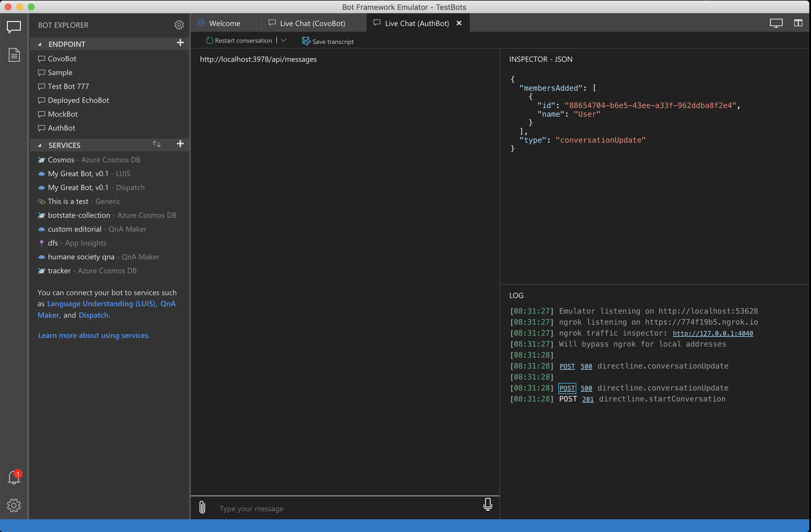The height and width of the screenshot is (532, 811).
Task: Start voice input with the microphone icon
Action: (x=488, y=505)
